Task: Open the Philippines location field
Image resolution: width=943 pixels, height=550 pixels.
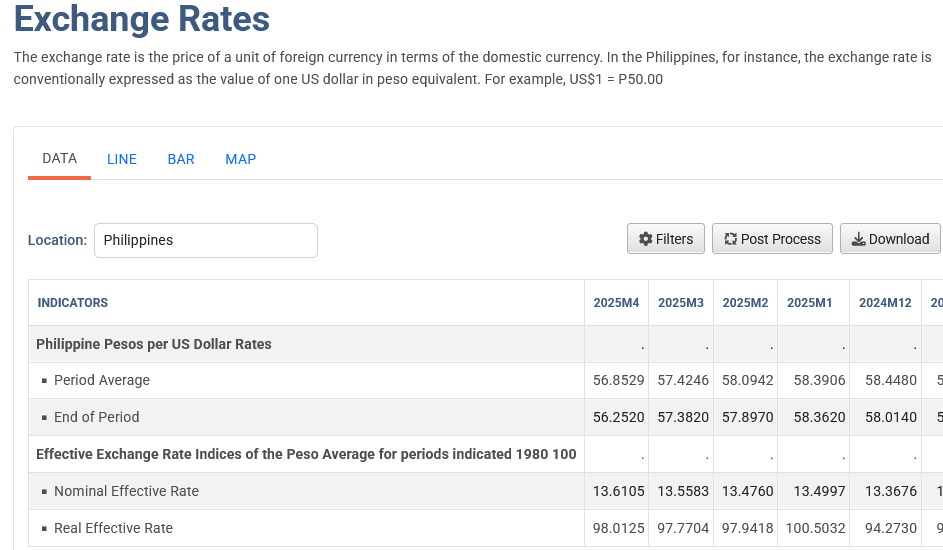Action: click(206, 240)
